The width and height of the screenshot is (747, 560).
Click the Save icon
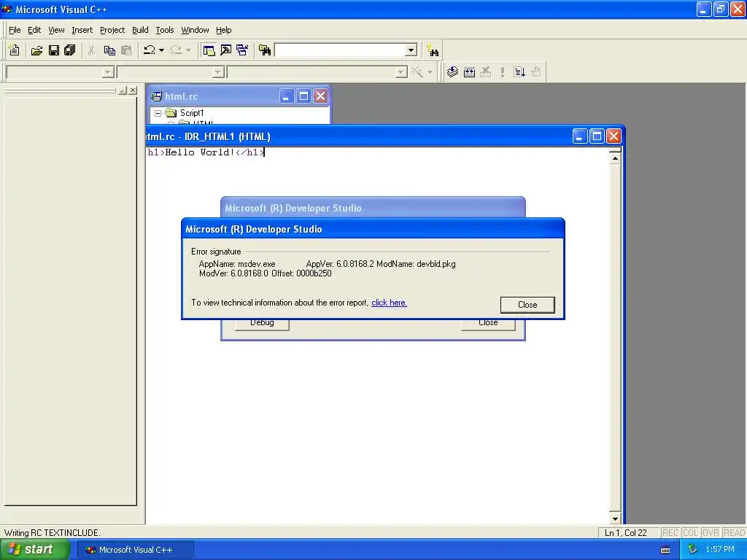pyautogui.click(x=54, y=50)
